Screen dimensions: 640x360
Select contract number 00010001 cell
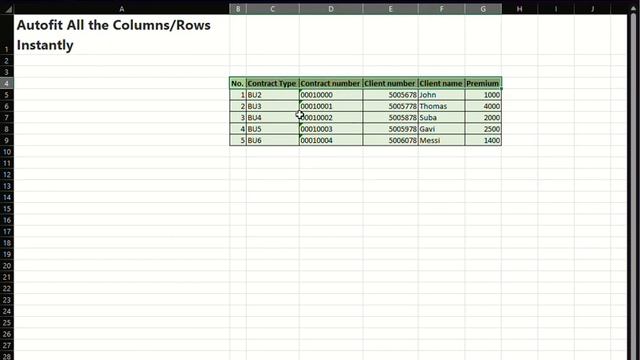pos(331,106)
